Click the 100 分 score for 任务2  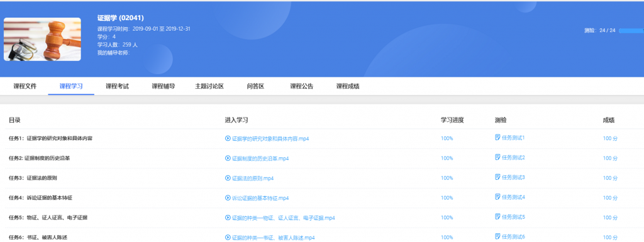[x=610, y=158]
